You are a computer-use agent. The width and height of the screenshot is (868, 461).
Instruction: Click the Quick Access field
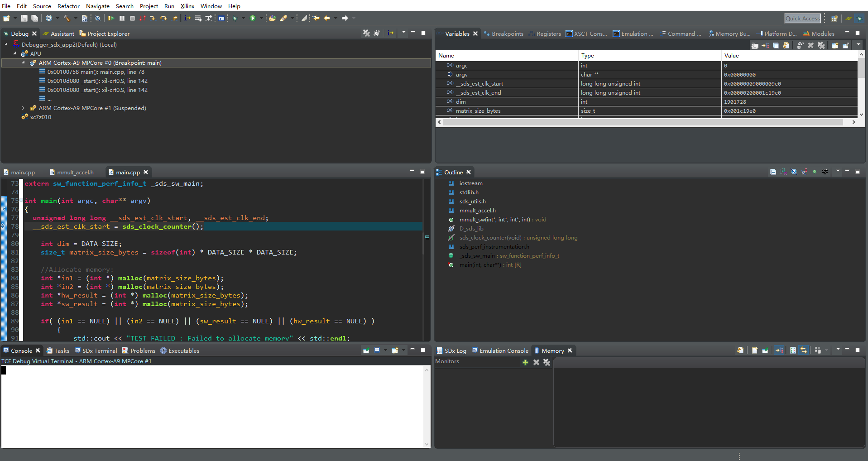(802, 18)
